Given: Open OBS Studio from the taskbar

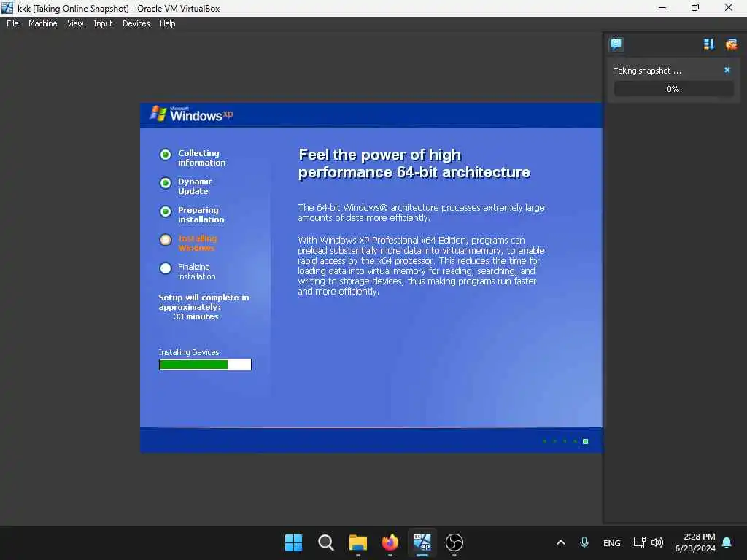Looking at the screenshot, I should pos(454,542).
